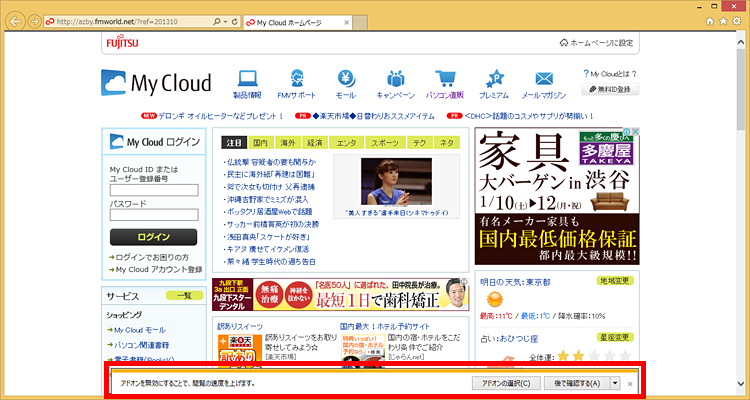The height and width of the screenshot is (400, 750).
Task: Click the FUJITSU logo
Action: pyautogui.click(x=122, y=43)
